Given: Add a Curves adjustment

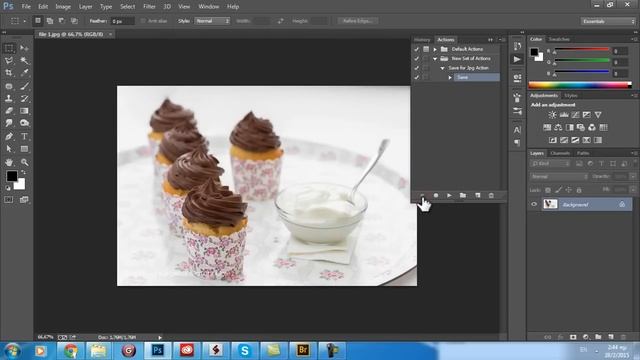Looking at the screenshot, I should pyautogui.click(x=576, y=115).
